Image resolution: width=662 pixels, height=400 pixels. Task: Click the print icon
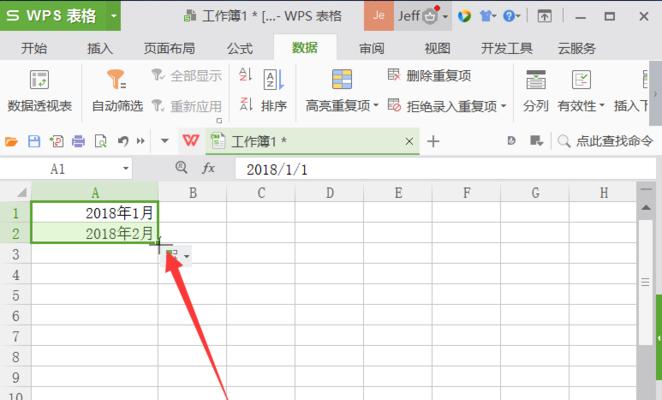78,141
